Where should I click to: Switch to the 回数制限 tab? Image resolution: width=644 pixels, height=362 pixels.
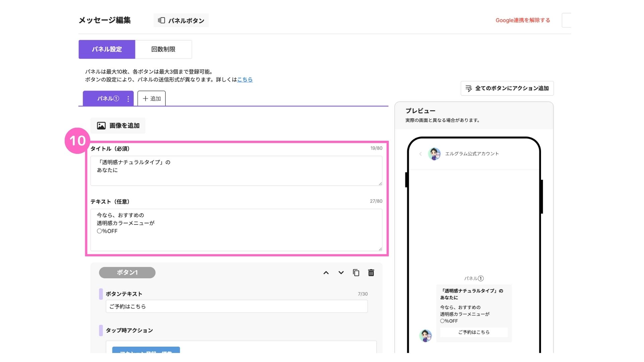point(163,49)
